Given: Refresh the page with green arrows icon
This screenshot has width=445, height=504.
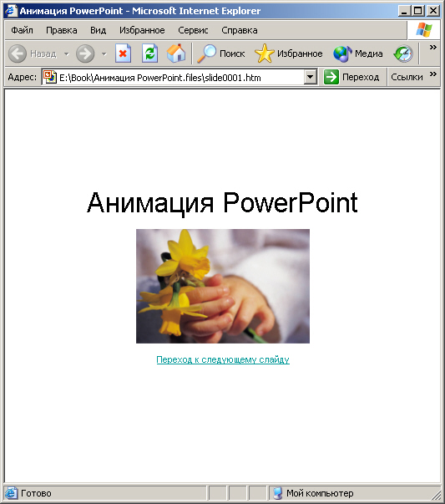Looking at the screenshot, I should click(x=149, y=53).
